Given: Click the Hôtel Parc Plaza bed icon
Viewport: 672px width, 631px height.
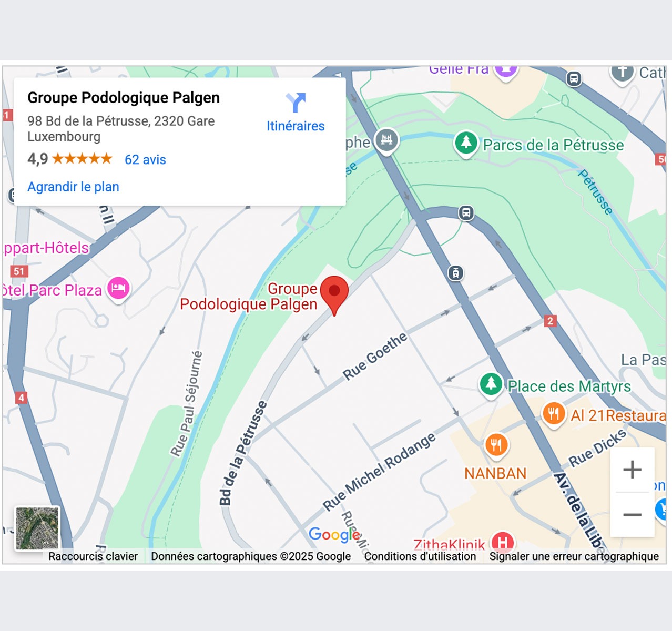Looking at the screenshot, I should click(119, 289).
